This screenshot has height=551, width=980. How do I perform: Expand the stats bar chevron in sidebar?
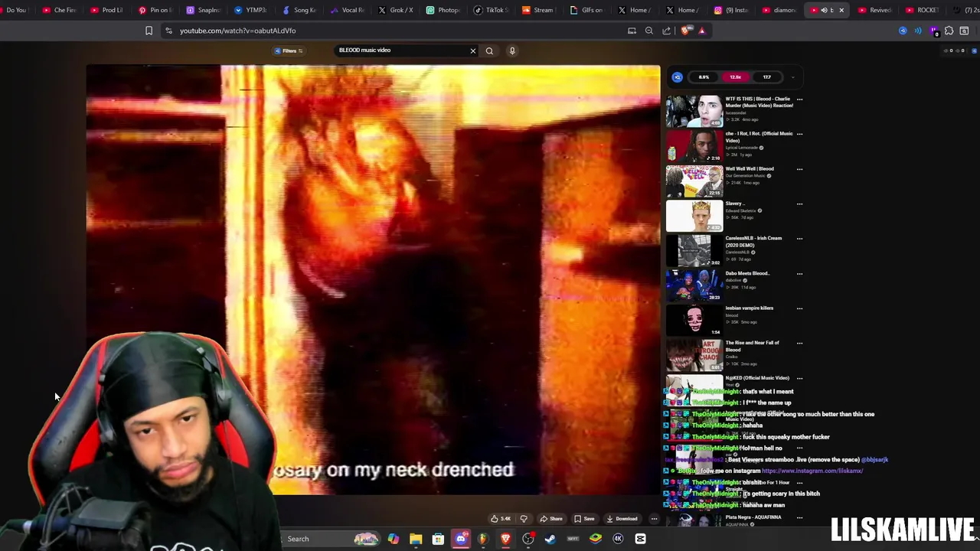pyautogui.click(x=792, y=77)
